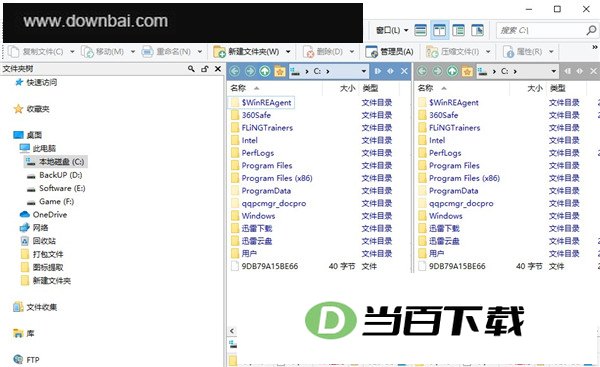
Task: Go up one level in right pane
Action: point(452,71)
